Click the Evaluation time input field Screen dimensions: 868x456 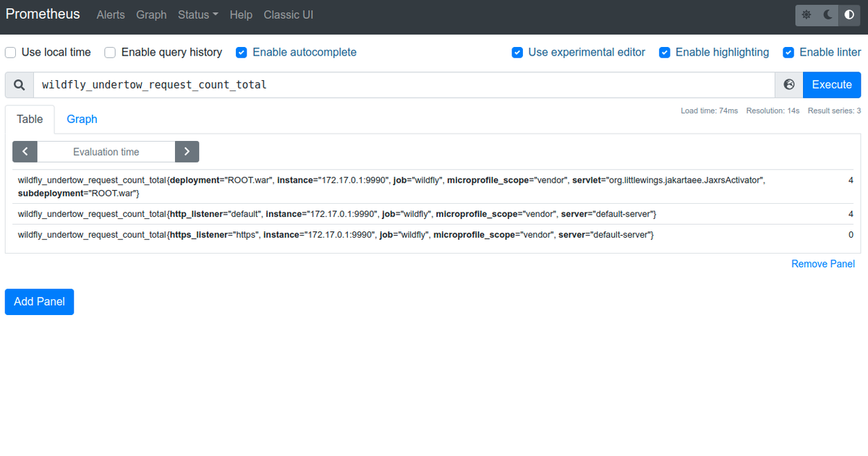(106, 152)
